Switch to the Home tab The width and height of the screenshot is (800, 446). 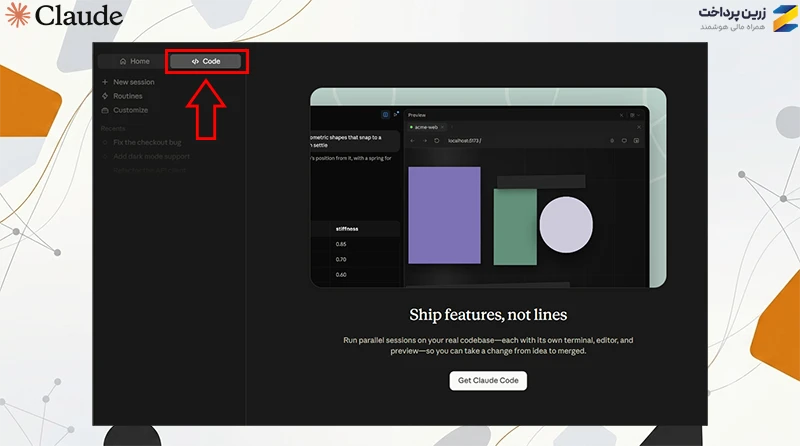134,61
